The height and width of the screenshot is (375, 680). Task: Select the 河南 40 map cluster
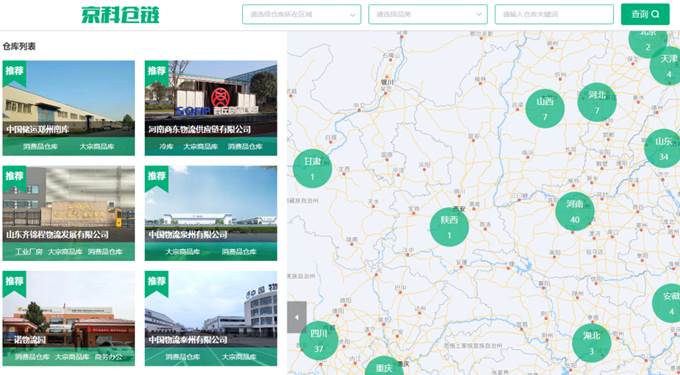coord(575,212)
